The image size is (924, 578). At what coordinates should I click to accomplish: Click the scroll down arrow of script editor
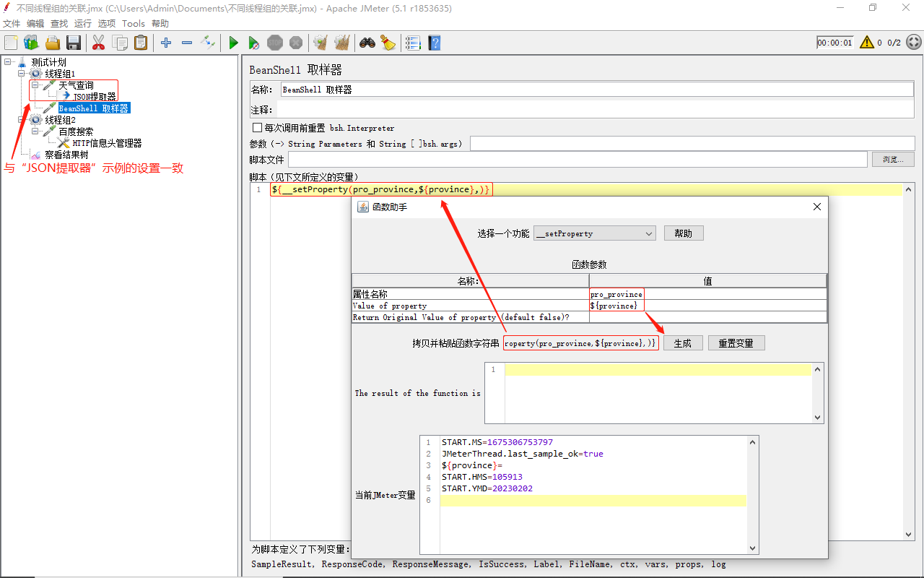(910, 535)
